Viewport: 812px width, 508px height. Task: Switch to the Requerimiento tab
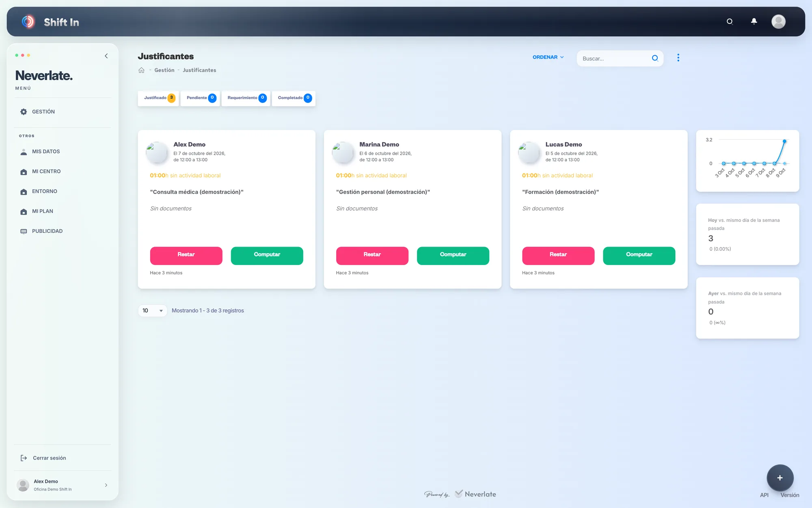tap(246, 98)
